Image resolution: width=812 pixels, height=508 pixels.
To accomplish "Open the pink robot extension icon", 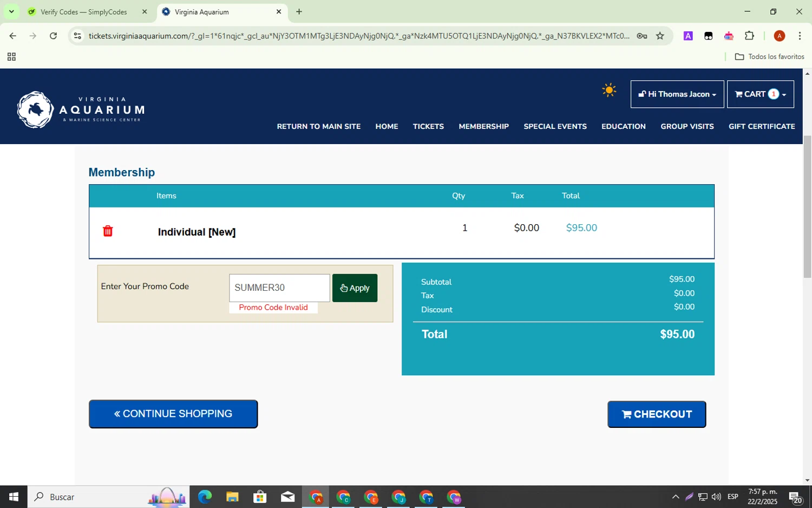I will tap(729, 36).
